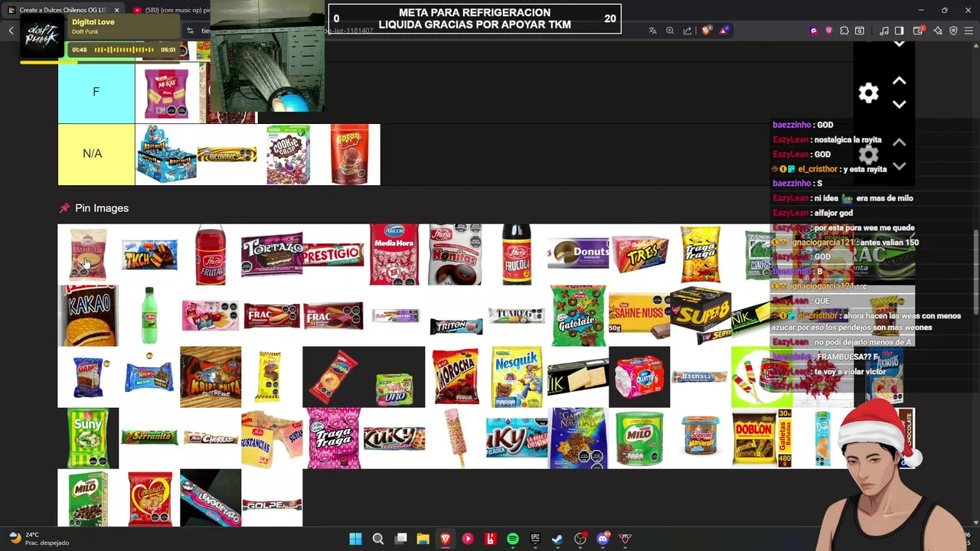Select the Sahne-Nuss chocolate bar

(x=639, y=315)
